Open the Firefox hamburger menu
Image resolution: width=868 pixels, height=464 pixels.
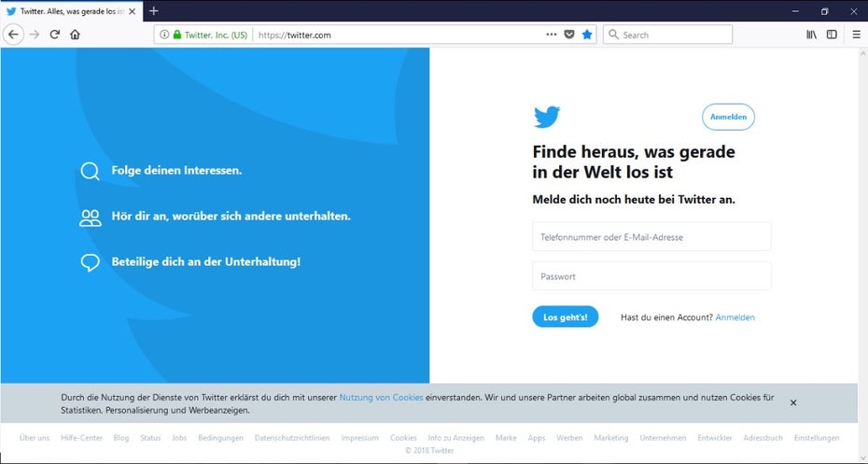857,35
